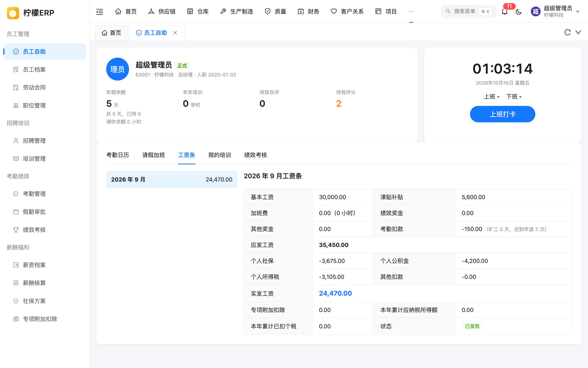
Task: Switch to the 绩效考核 content tab
Action: 256,155
